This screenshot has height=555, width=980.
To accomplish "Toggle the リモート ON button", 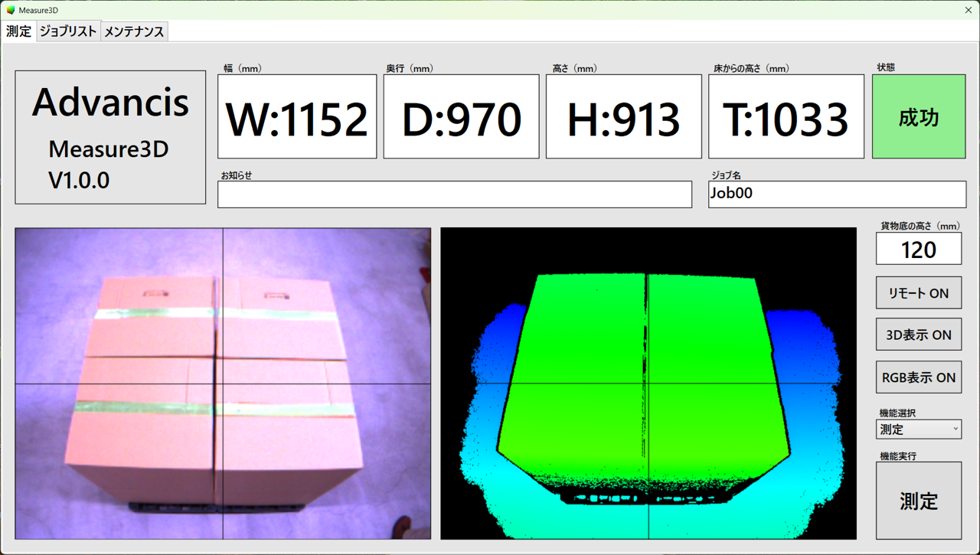I will (918, 293).
